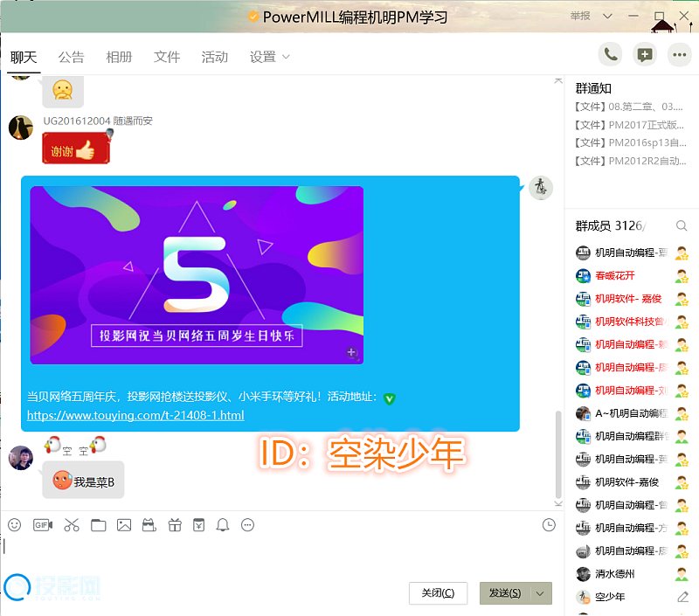This screenshot has width=699, height=616.
Task: Switch to the 公告 tab
Action: 72,57
